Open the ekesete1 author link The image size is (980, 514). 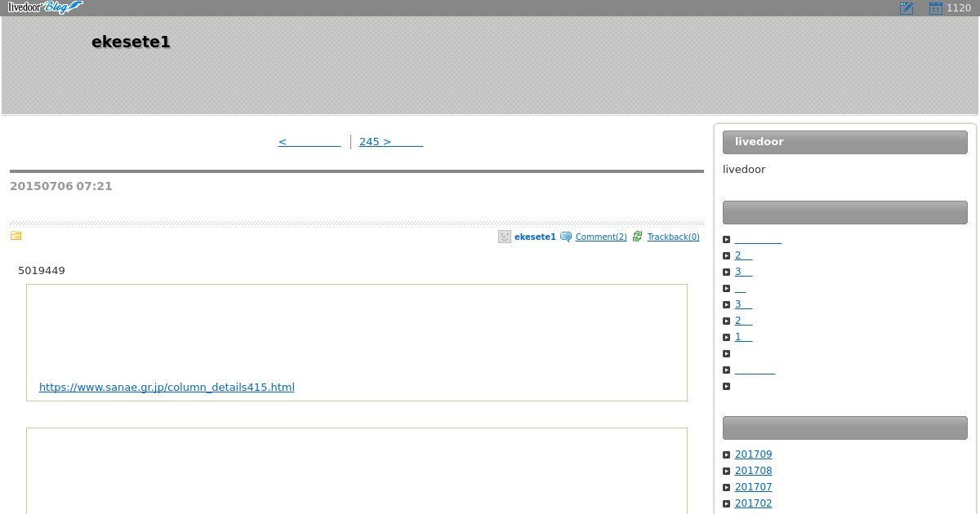535,237
